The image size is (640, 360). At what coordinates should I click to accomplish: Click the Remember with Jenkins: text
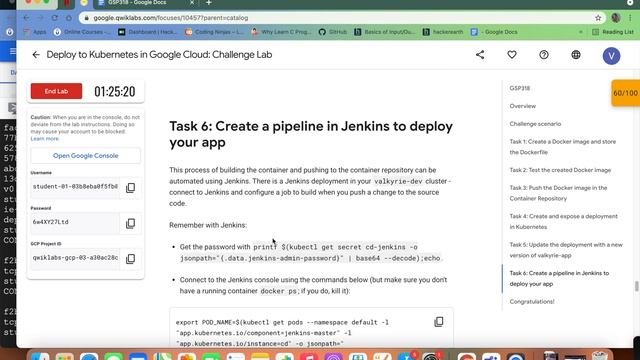point(208,225)
